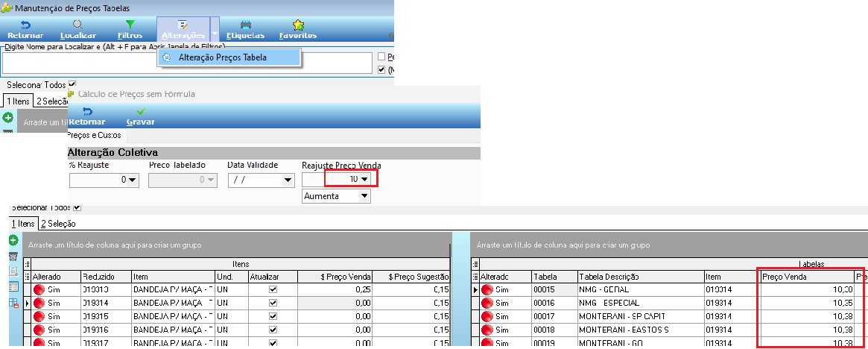Click the basket icon in lower sidebar
Image resolution: width=868 pixels, height=349 pixels.
click(14, 256)
